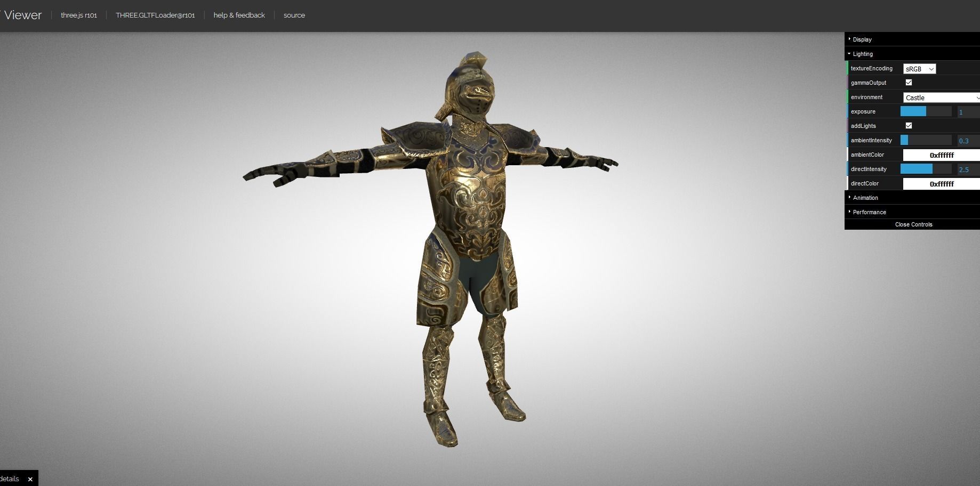Open the ambientColor color picker
Viewport: 980px width, 486px height.
[941, 155]
